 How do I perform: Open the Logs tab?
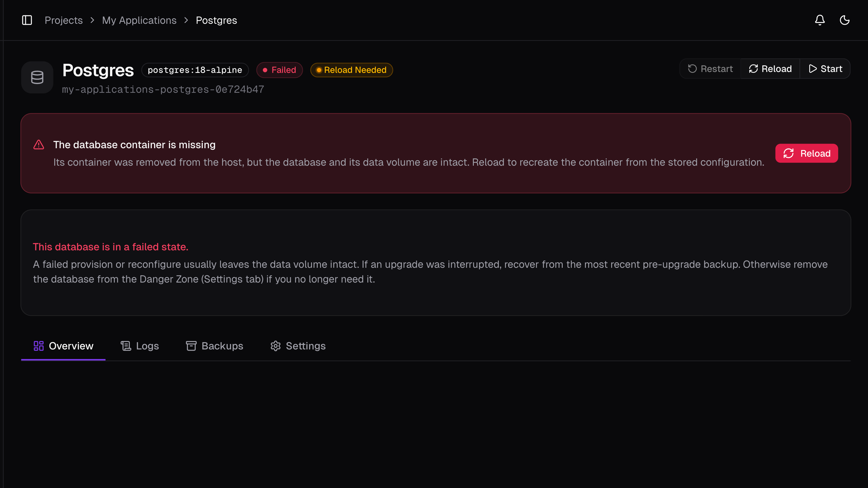pos(140,346)
